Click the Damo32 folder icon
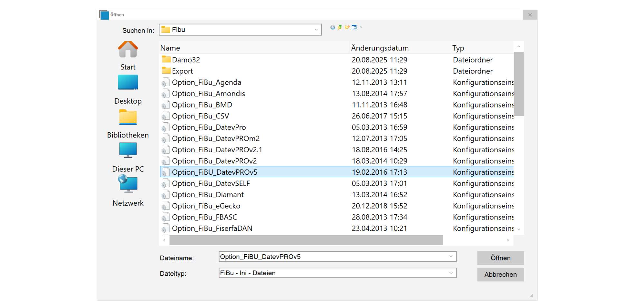Screen dimensions: 644x308 point(166,59)
